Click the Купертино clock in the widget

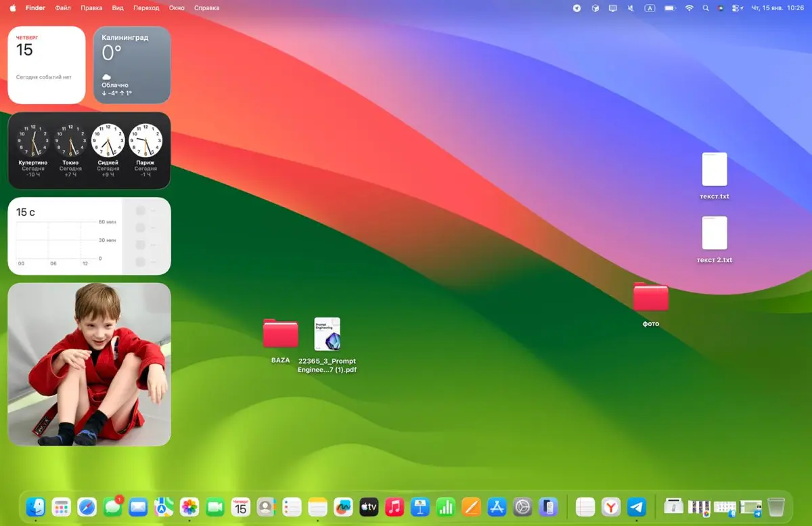[32, 140]
